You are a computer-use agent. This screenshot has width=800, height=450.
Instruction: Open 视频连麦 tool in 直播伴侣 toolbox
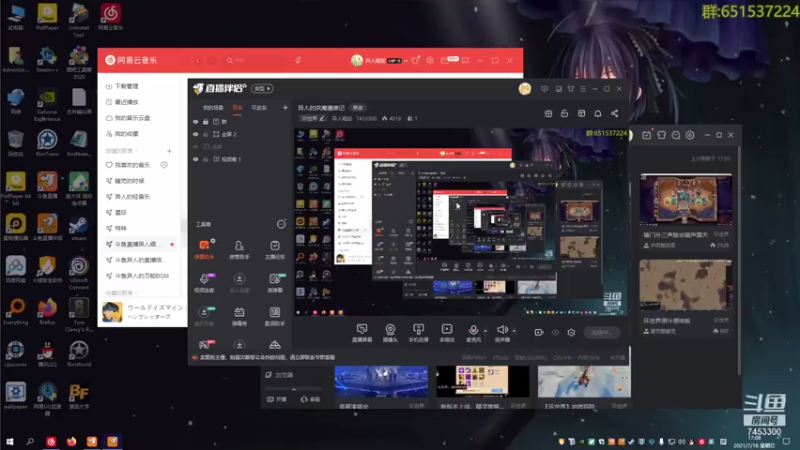click(x=204, y=283)
